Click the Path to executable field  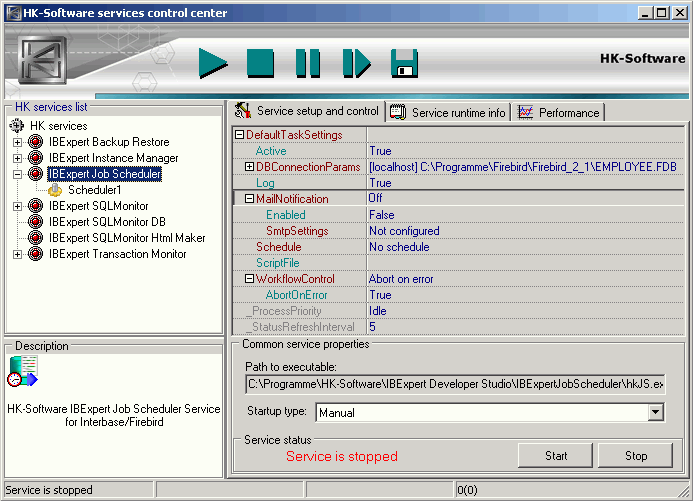(x=455, y=384)
